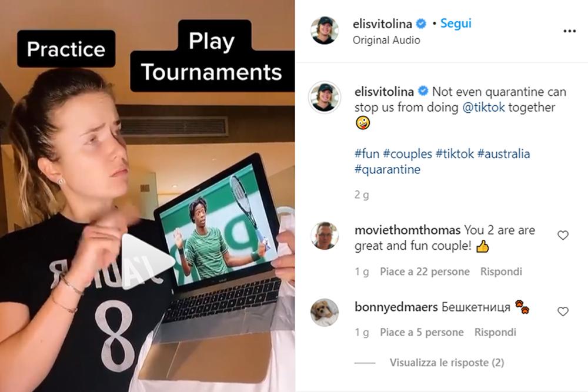Open the three-dot more options menu
588x392 pixels.
569,31
